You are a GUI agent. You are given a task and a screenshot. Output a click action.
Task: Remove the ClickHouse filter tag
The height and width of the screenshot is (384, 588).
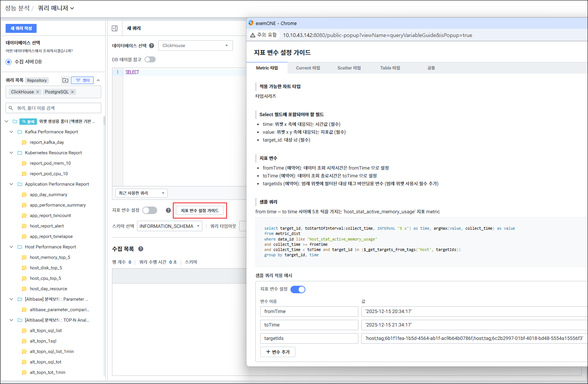[38, 92]
